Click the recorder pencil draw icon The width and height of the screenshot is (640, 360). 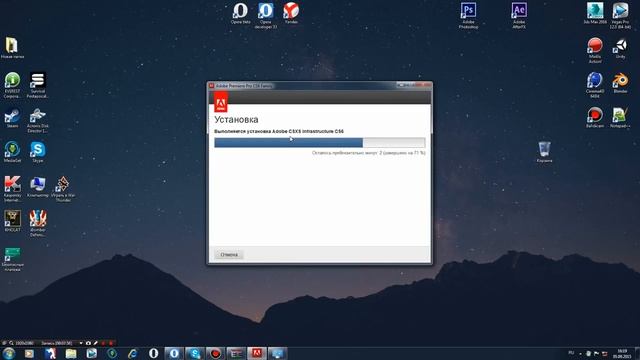tap(96, 343)
